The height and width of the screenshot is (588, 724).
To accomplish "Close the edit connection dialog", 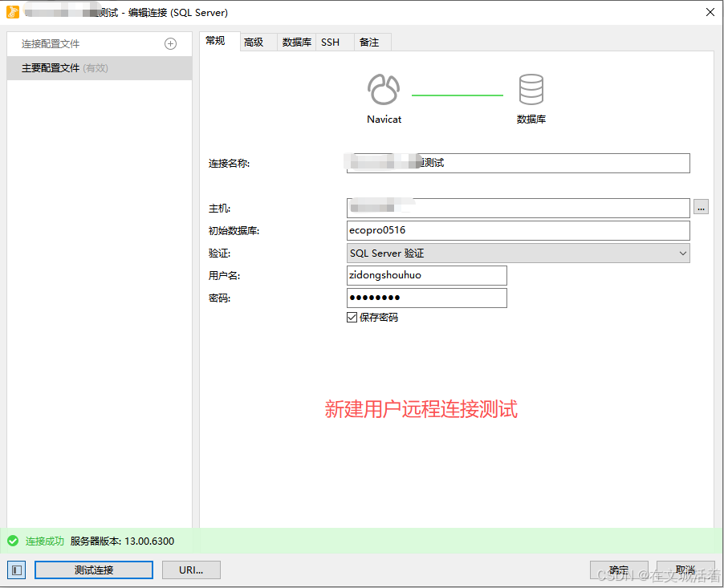I will (710, 12).
